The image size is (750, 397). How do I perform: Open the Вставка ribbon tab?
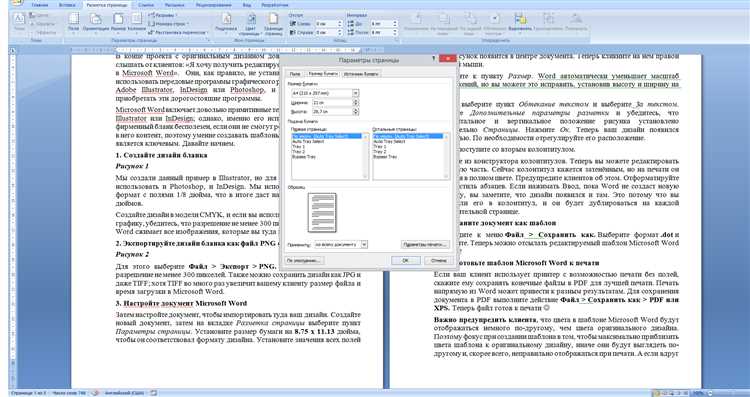click(67, 5)
